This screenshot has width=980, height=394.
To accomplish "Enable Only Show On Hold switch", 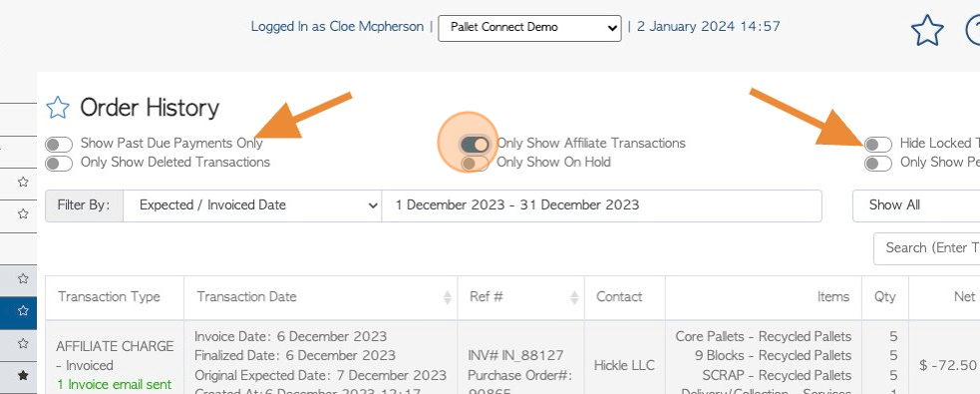I will [475, 164].
